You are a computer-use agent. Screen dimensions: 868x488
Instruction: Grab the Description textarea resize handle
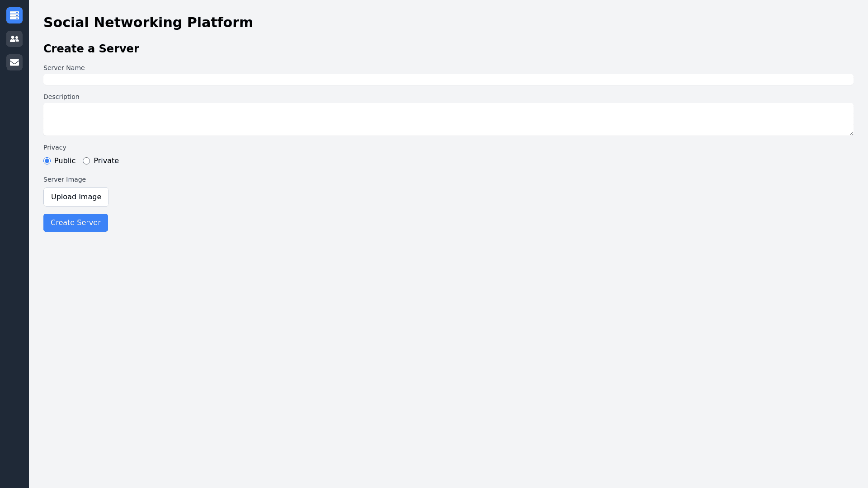(851, 133)
